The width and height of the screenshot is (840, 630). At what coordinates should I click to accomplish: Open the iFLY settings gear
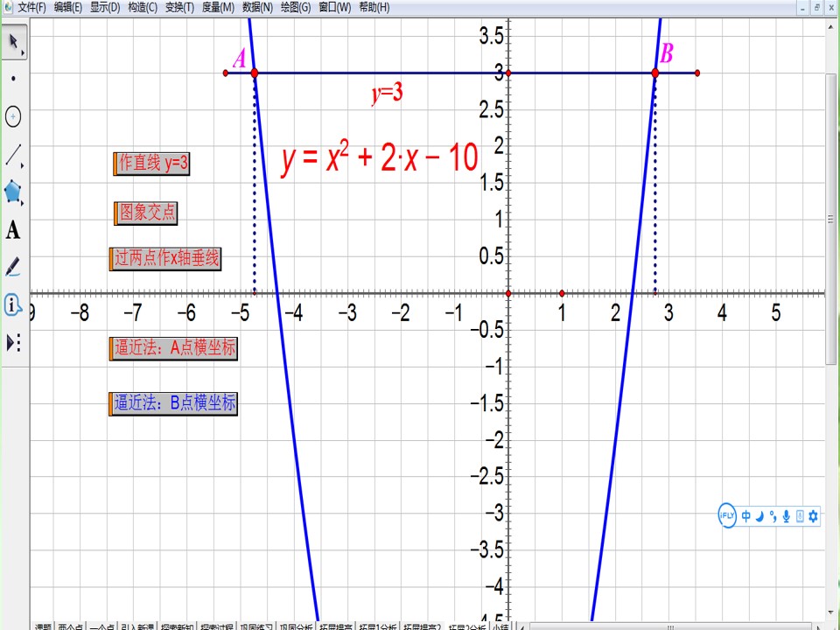pos(813,516)
